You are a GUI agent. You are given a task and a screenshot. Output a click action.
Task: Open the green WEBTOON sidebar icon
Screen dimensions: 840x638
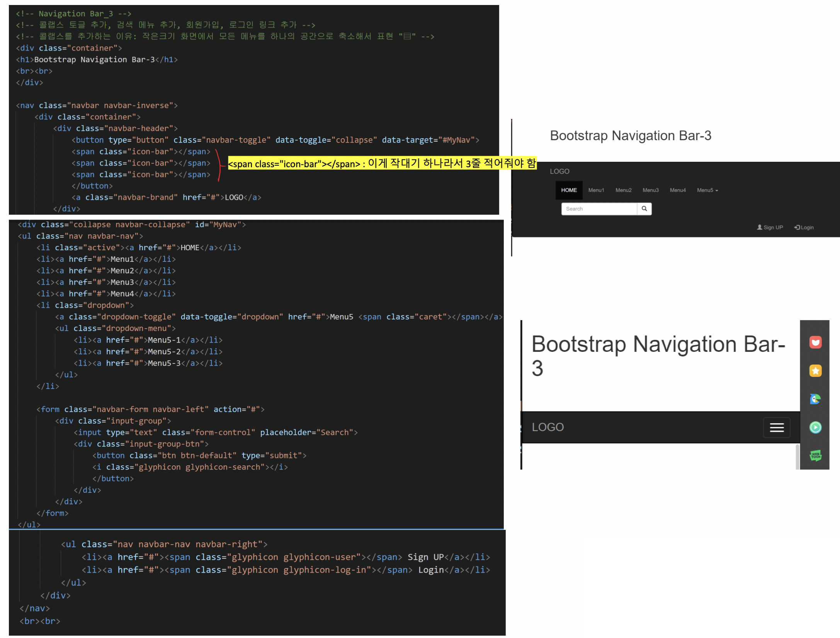pyautogui.click(x=815, y=456)
